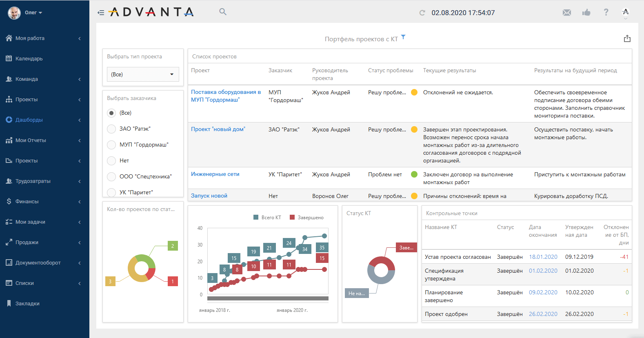644x338 pixels.
Task: Click the thumbs-up feedback icon
Action: (586, 12)
